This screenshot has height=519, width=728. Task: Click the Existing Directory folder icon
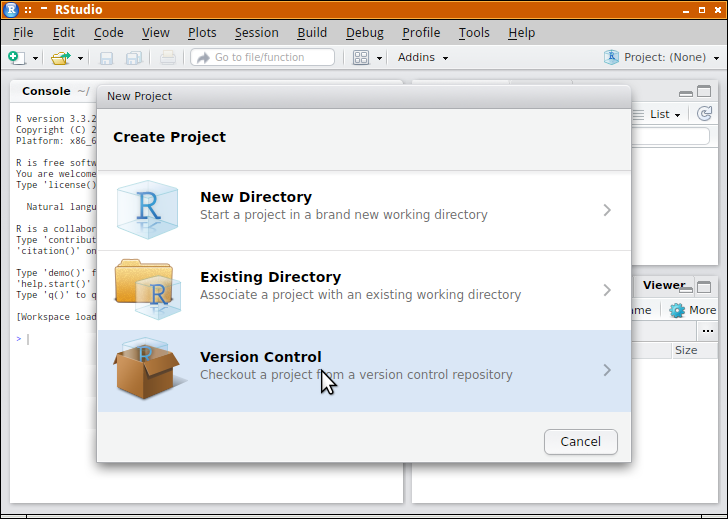pyautogui.click(x=148, y=289)
